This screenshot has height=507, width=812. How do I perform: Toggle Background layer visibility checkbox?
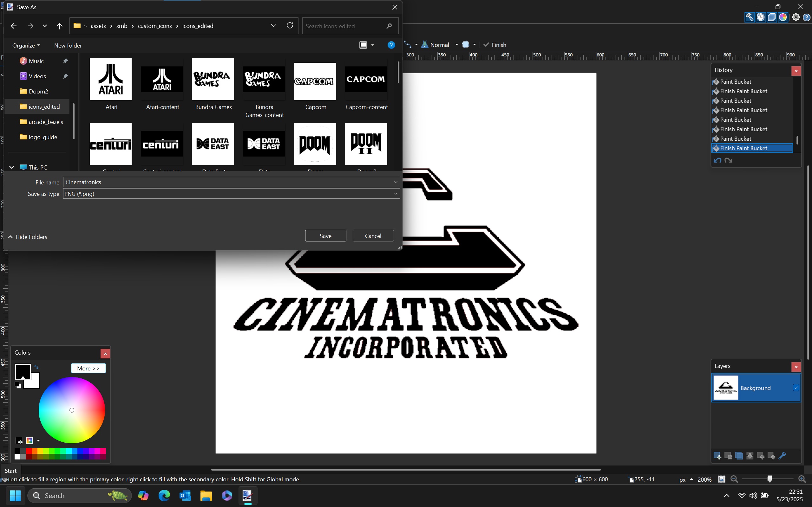click(796, 388)
